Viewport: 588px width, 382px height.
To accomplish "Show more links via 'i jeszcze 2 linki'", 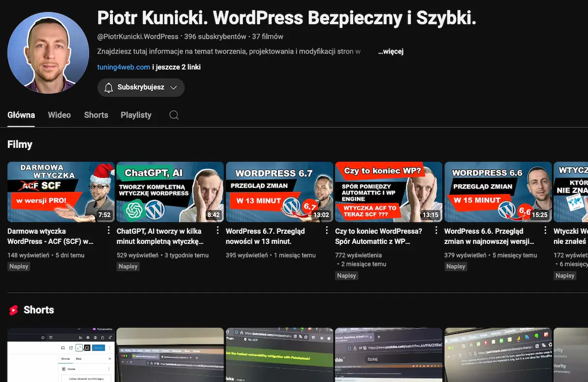I will pyautogui.click(x=176, y=67).
